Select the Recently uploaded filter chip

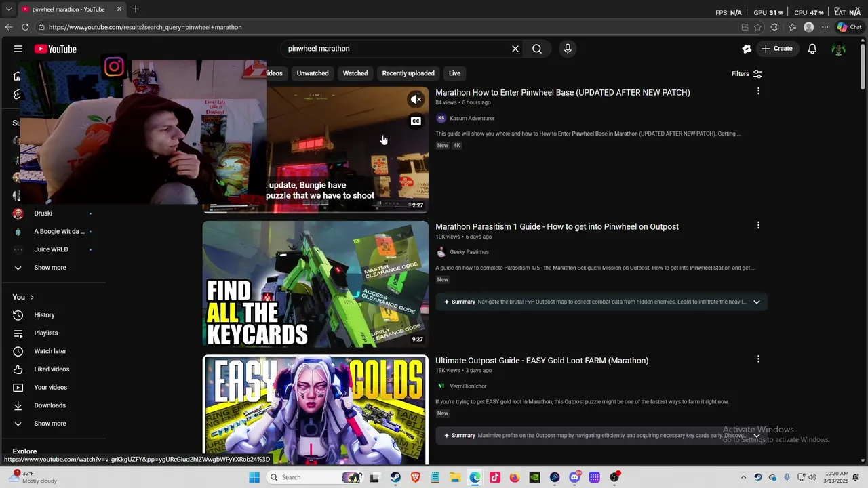[408, 73]
